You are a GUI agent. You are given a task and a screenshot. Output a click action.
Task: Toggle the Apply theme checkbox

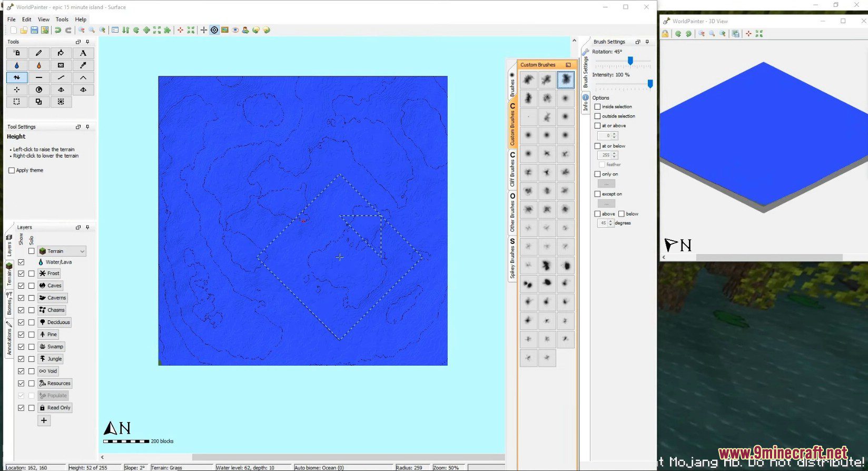12,171
